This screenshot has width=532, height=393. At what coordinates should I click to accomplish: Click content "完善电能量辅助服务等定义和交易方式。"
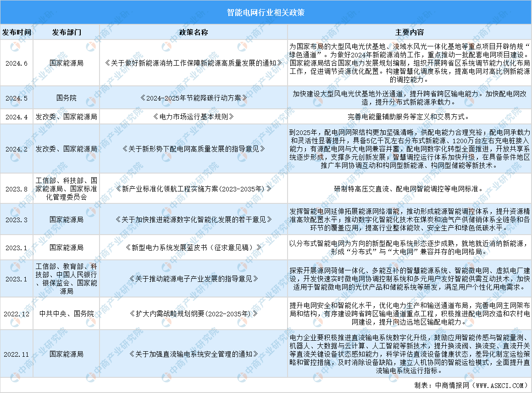tap(410, 117)
